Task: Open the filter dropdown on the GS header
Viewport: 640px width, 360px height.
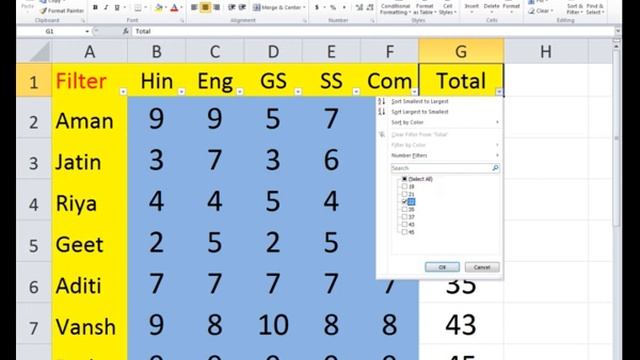Action: tap(298, 92)
